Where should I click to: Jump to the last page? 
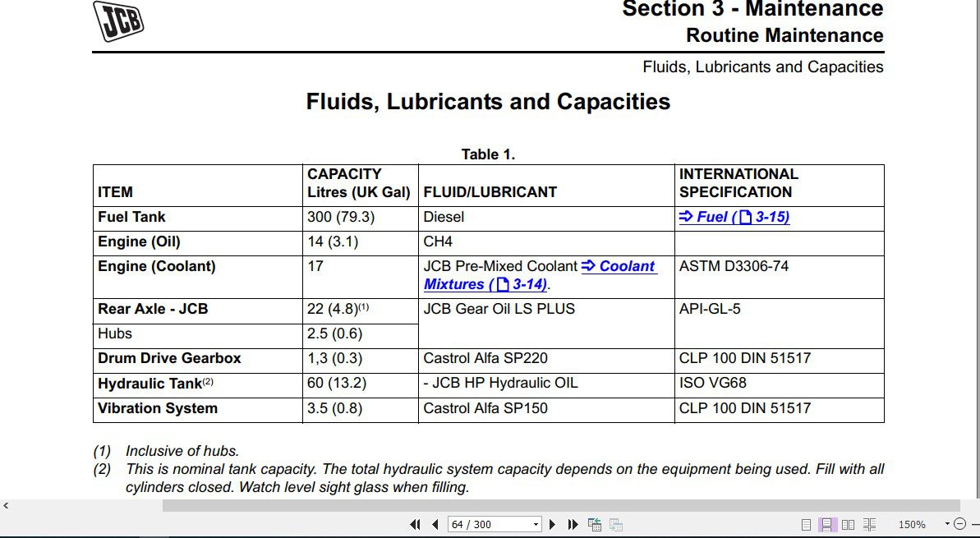pos(573,525)
